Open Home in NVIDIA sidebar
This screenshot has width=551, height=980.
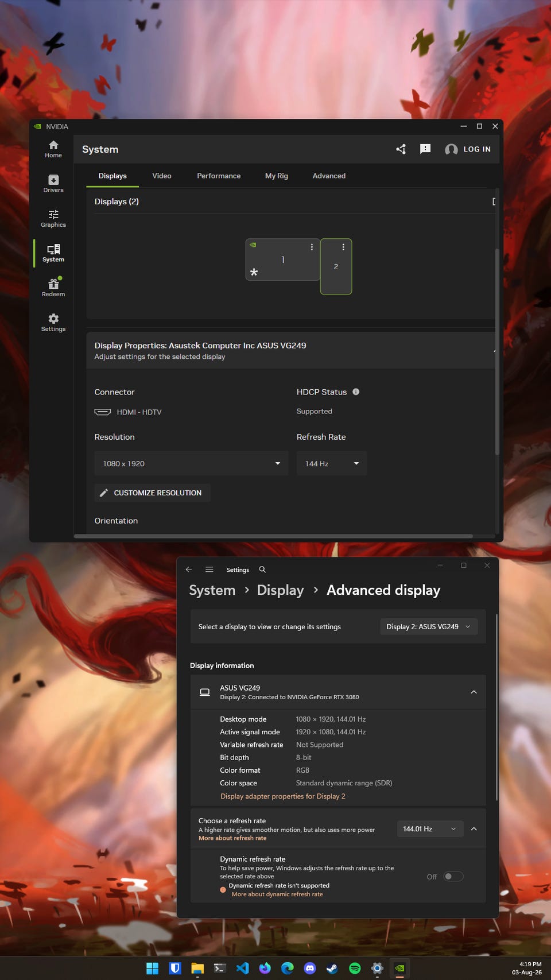(x=53, y=149)
